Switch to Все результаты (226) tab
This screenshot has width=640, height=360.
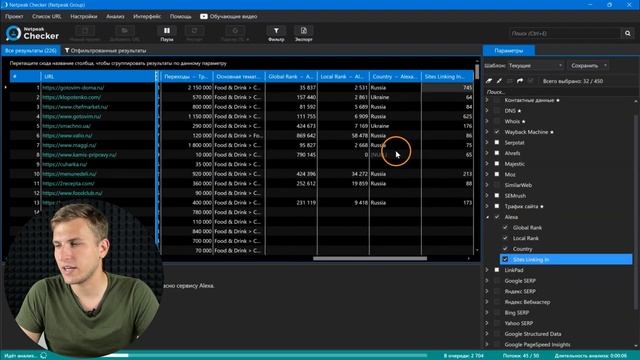31,51
